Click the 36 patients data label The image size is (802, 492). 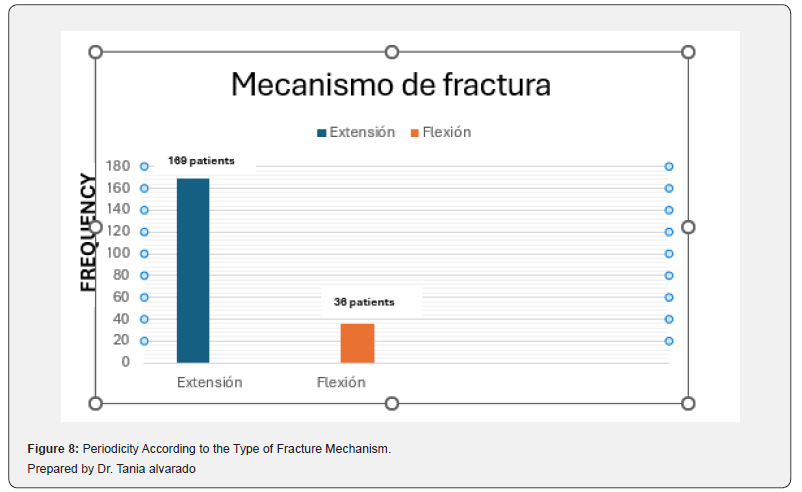pos(364,302)
